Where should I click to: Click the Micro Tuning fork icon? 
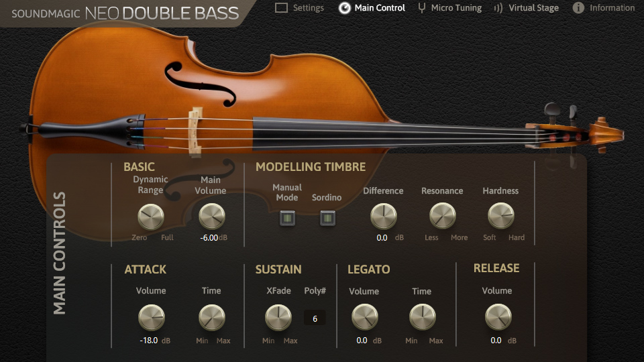pos(421,8)
